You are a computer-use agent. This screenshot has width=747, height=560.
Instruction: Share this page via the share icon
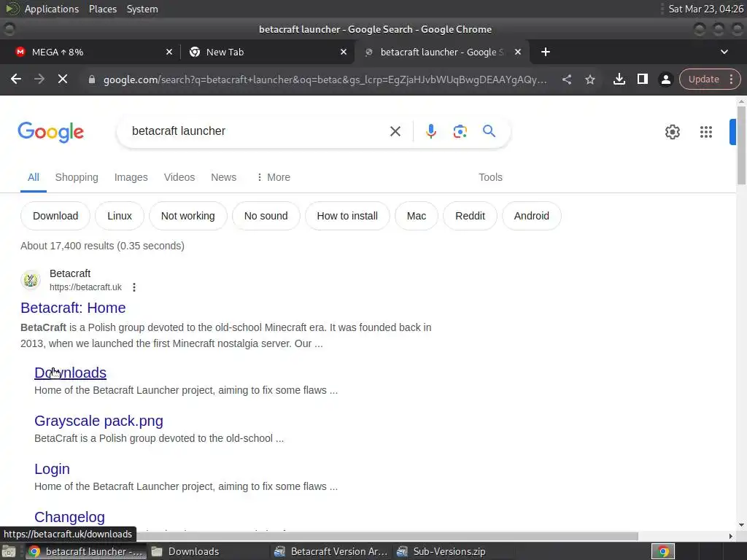click(x=566, y=79)
